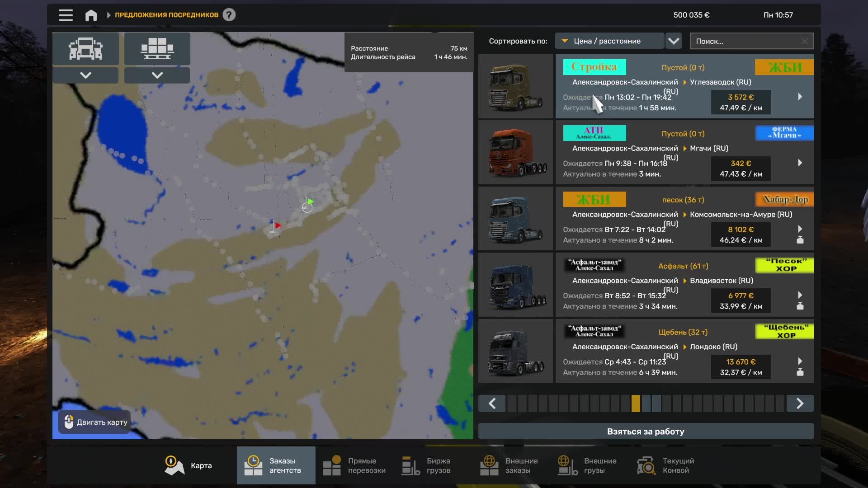Select the truck filter icon
The height and width of the screenshot is (488, 868).
(x=85, y=48)
